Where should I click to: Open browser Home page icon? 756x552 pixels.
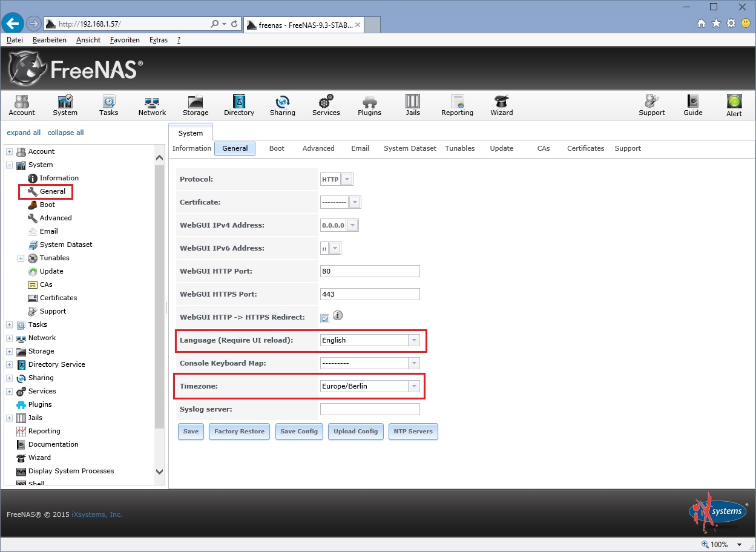click(702, 24)
